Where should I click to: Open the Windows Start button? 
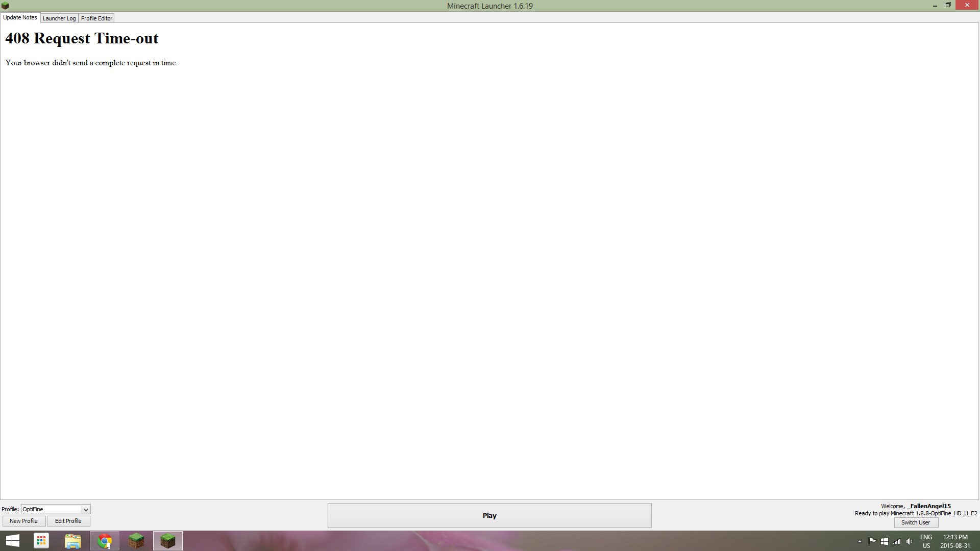point(13,541)
